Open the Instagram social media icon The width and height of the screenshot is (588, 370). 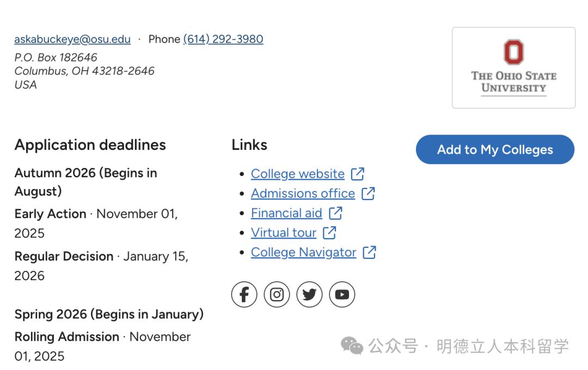pos(277,295)
